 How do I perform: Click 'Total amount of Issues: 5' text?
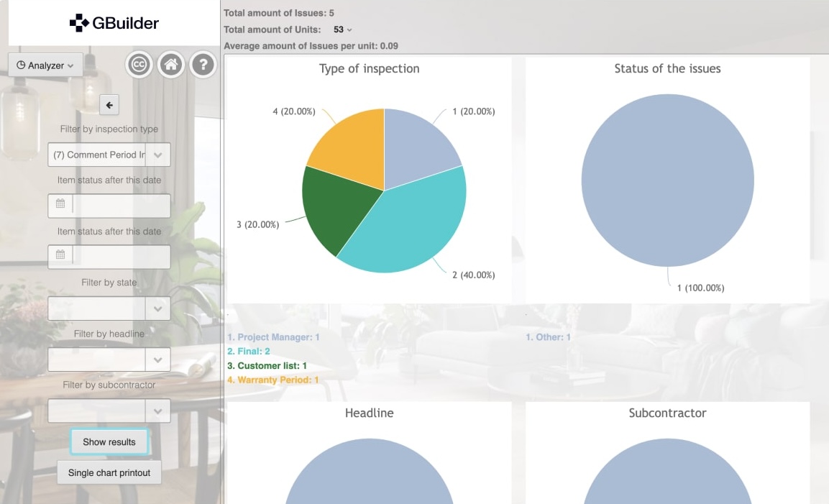pyautogui.click(x=279, y=13)
